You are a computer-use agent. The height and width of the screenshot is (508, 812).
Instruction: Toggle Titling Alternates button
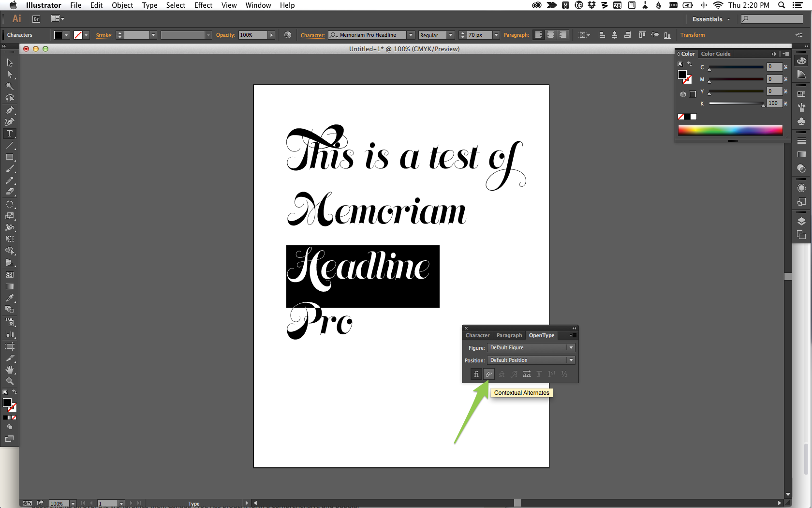[539, 374]
